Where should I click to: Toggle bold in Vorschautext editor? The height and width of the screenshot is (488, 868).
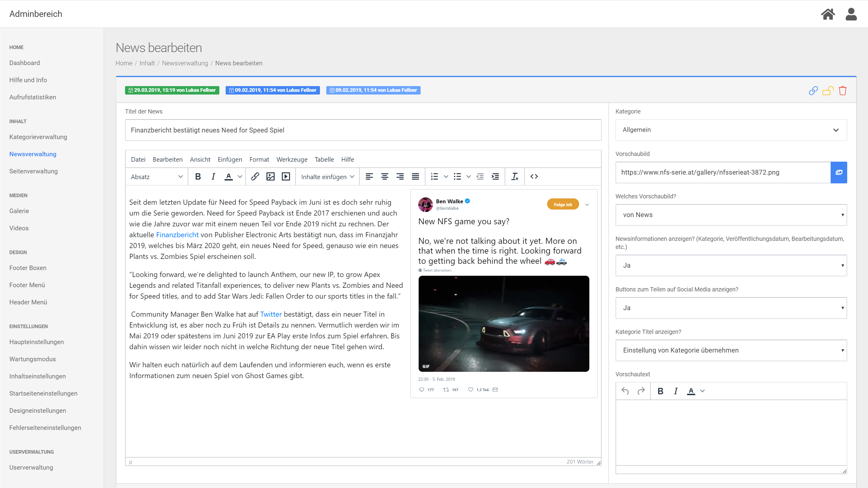(x=660, y=391)
